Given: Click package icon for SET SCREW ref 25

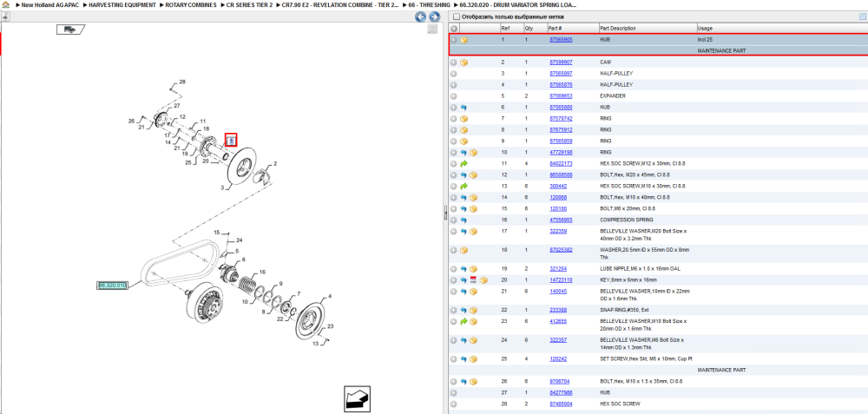Looking at the screenshot, I should 473,358.
